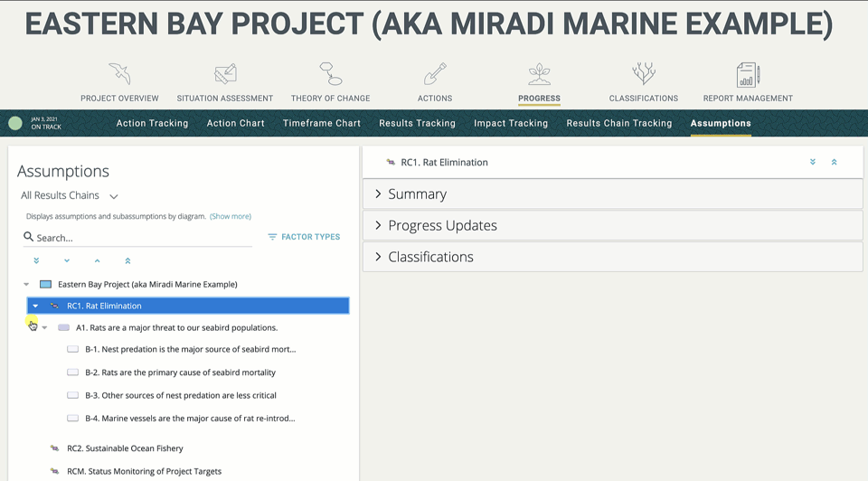Viewport: 868px width, 481px height.
Task: Click the subassumption icon beside B-2
Action: coord(72,373)
